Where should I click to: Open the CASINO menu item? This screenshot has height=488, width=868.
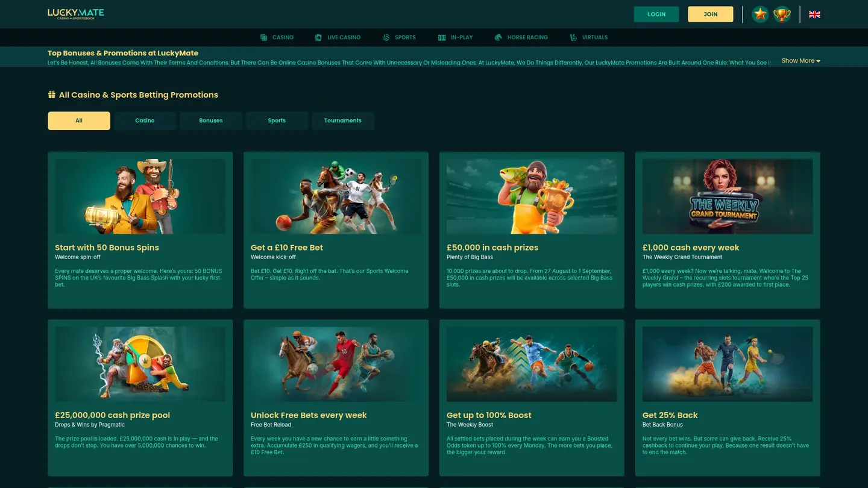(x=283, y=37)
